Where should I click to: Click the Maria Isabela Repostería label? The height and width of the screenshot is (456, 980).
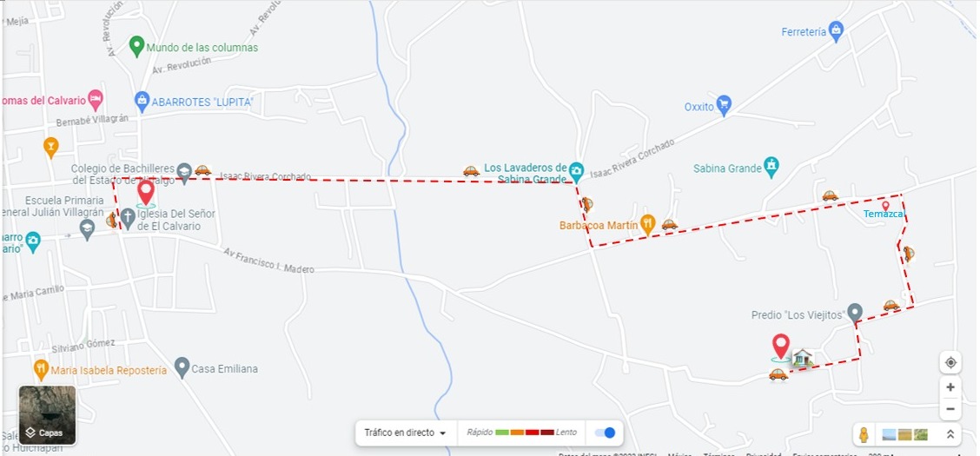109,370
